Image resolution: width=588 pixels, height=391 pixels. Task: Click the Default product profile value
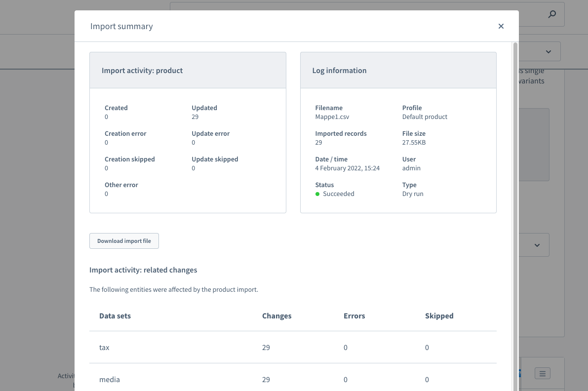tap(425, 117)
